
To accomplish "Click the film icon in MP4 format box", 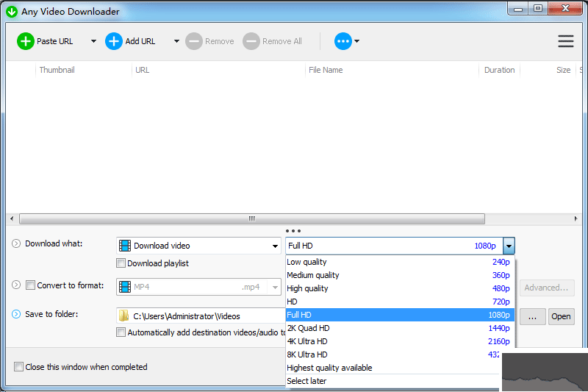I will coord(125,287).
